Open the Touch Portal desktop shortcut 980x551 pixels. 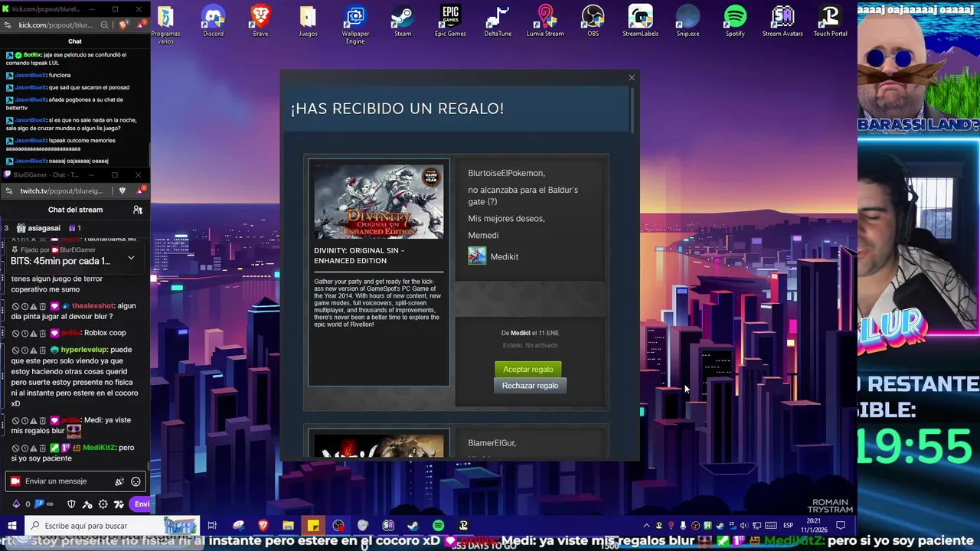pos(830,21)
